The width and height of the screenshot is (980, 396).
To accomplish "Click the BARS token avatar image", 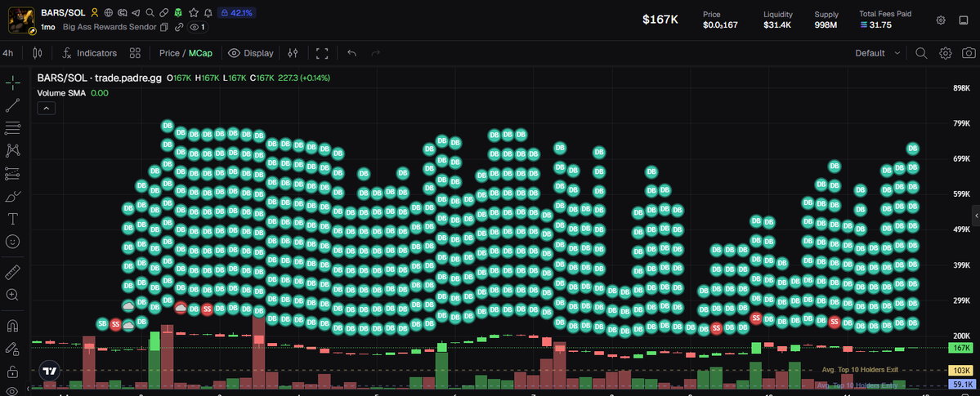I will [x=20, y=20].
